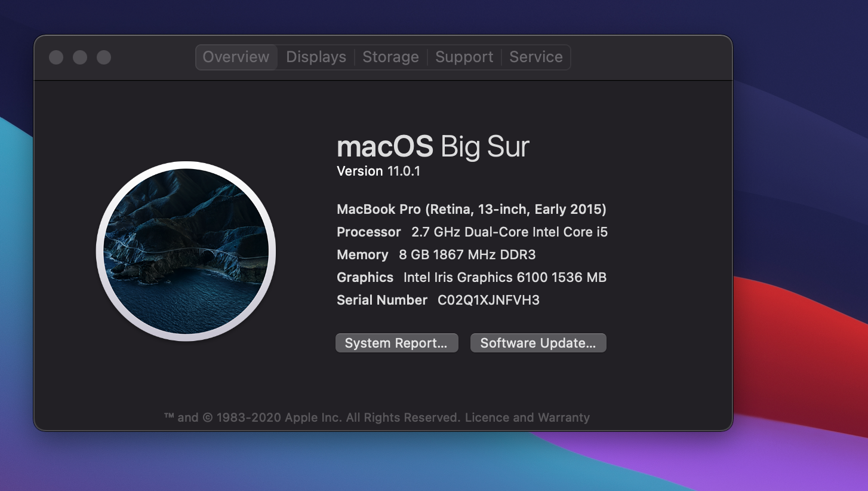Click the macOS Big Sur wallpaper icon

[186, 251]
